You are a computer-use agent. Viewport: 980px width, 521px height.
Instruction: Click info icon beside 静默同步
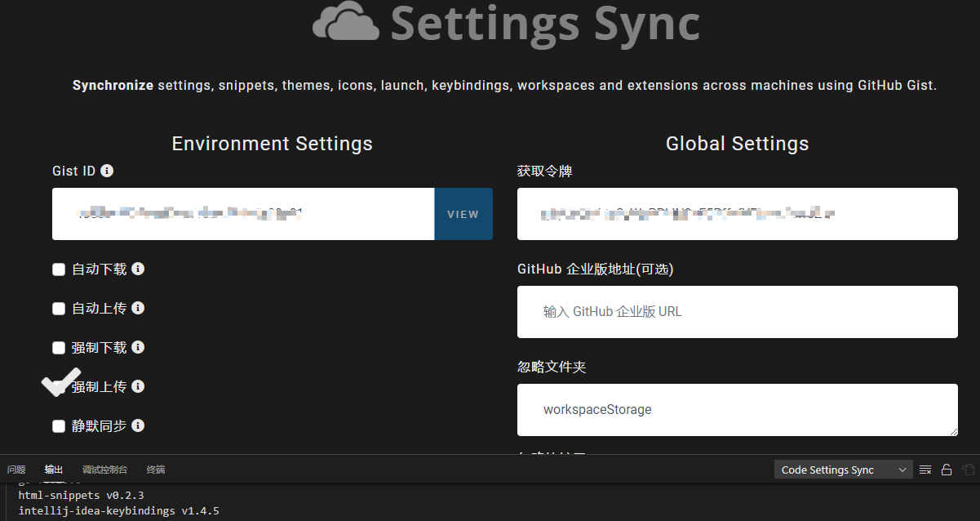pyautogui.click(x=138, y=425)
